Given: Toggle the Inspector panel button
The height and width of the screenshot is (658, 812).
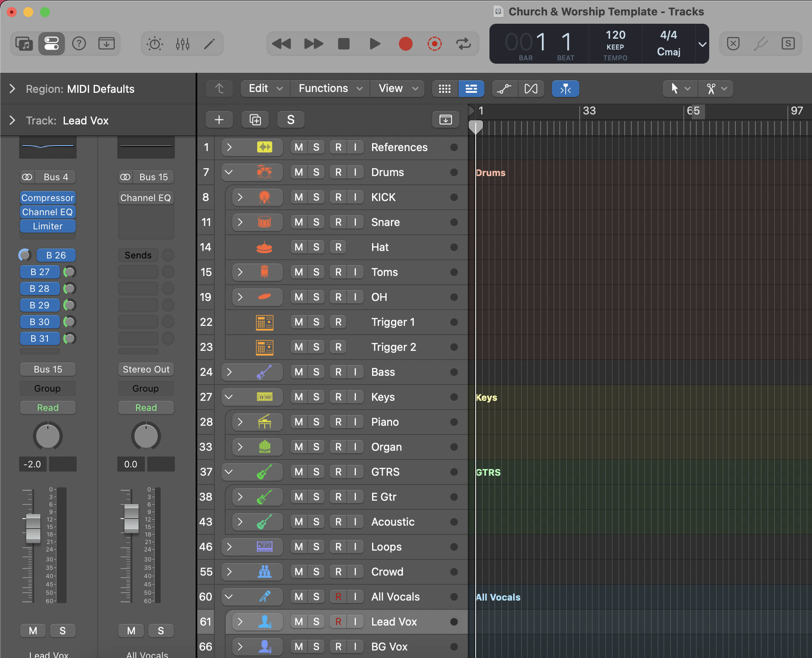Looking at the screenshot, I should (x=52, y=44).
